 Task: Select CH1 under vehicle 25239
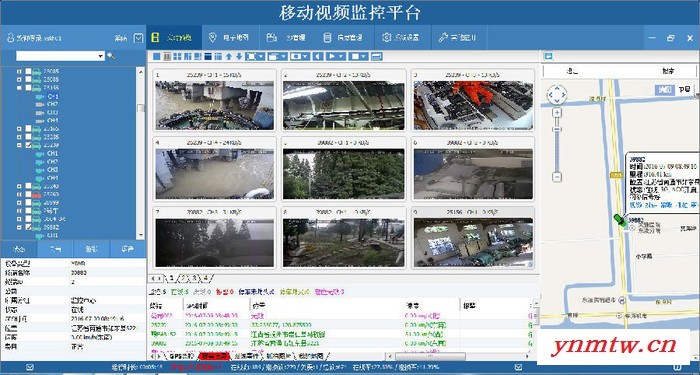(x=53, y=154)
